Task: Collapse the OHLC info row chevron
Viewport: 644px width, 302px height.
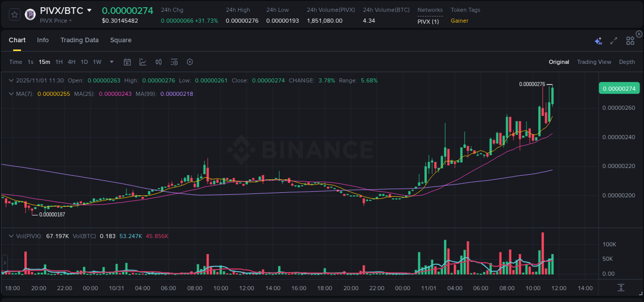Action: (x=11, y=80)
